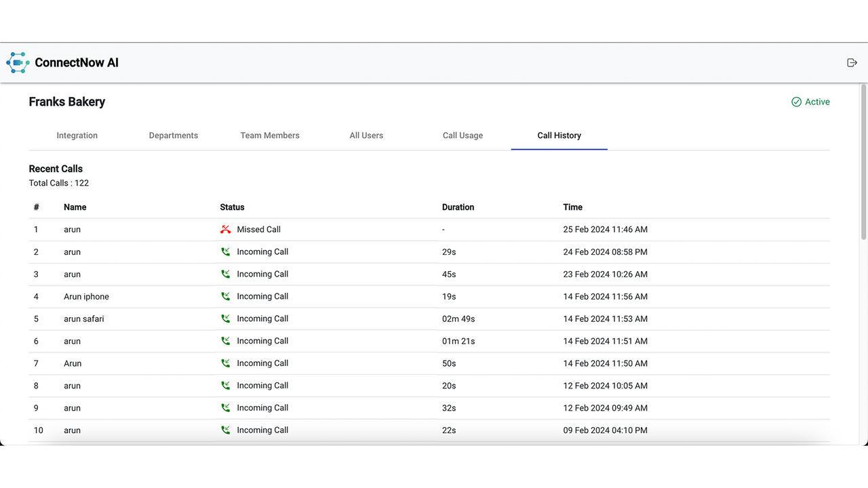
Task: Click the incoming call icon in the 32s row
Action: [226, 408]
